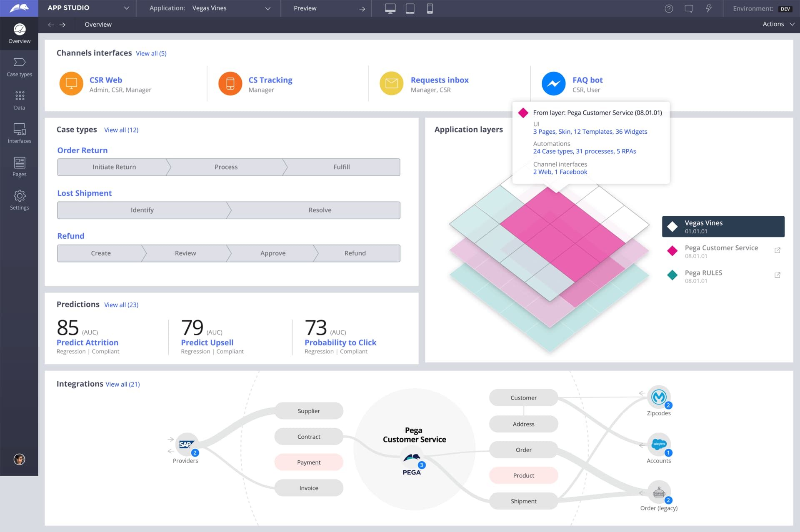The image size is (800, 532).
Task: Open the Interfaces sidebar section
Action: (19, 133)
